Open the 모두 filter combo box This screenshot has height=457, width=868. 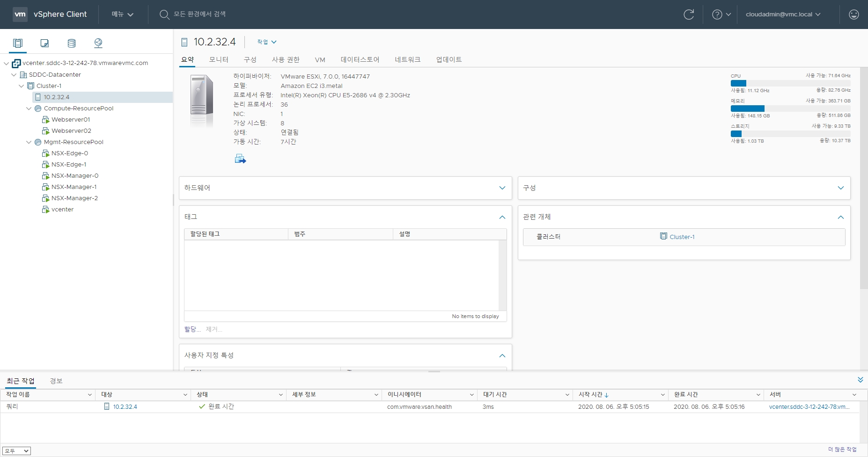(x=16, y=451)
